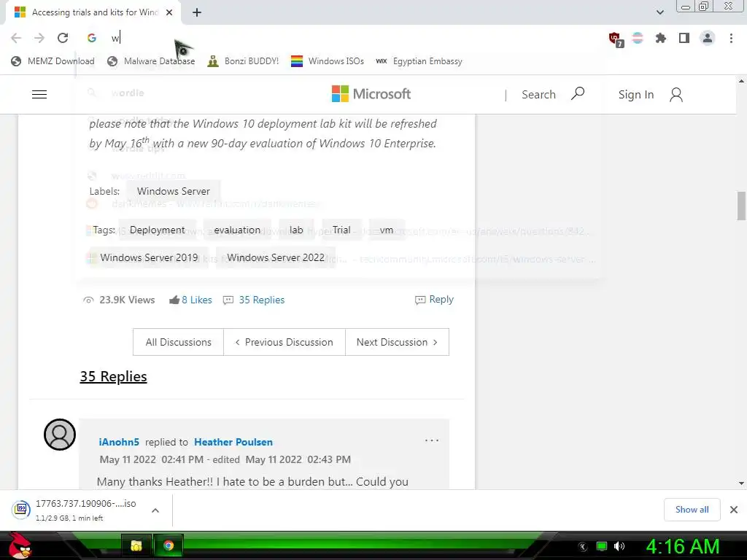Select the Trial tag
Image resolution: width=747 pixels, height=560 pixels.
341,230
